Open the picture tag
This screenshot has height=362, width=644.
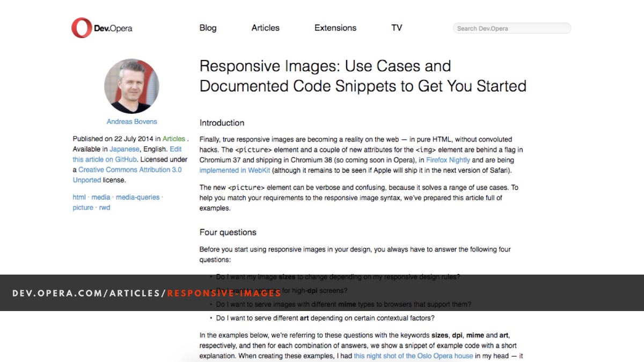pos(83,208)
